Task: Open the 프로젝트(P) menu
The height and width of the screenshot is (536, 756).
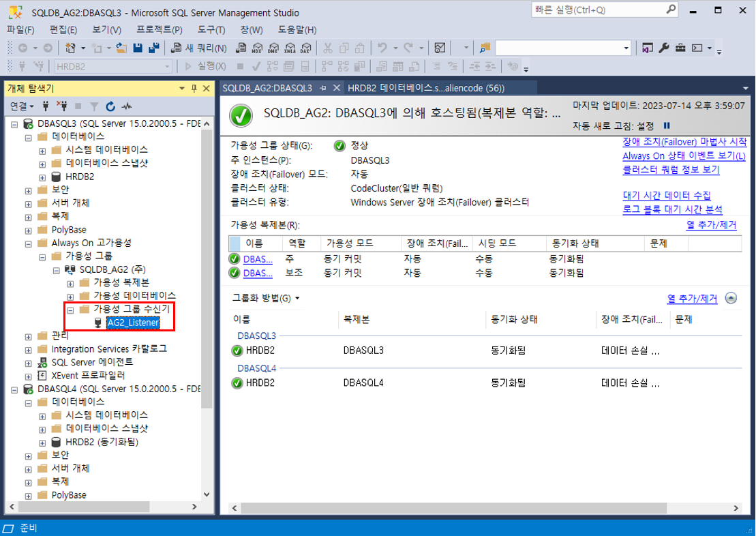Action: (159, 30)
